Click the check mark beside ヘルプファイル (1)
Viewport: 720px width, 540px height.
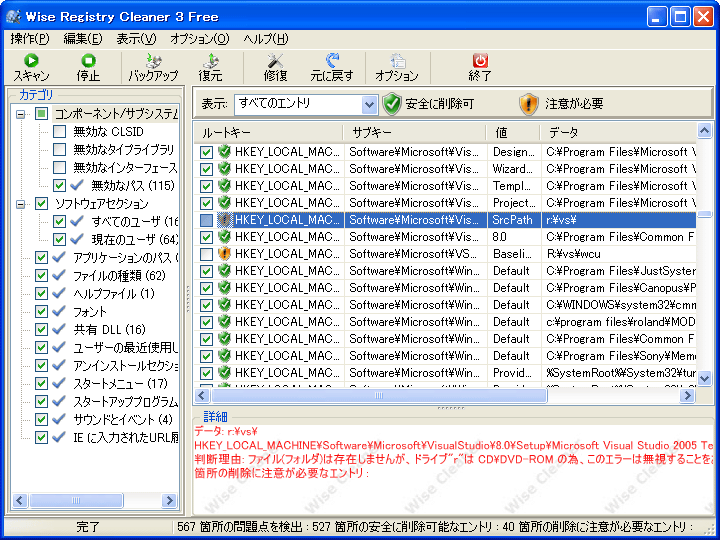pyautogui.click(x=59, y=293)
